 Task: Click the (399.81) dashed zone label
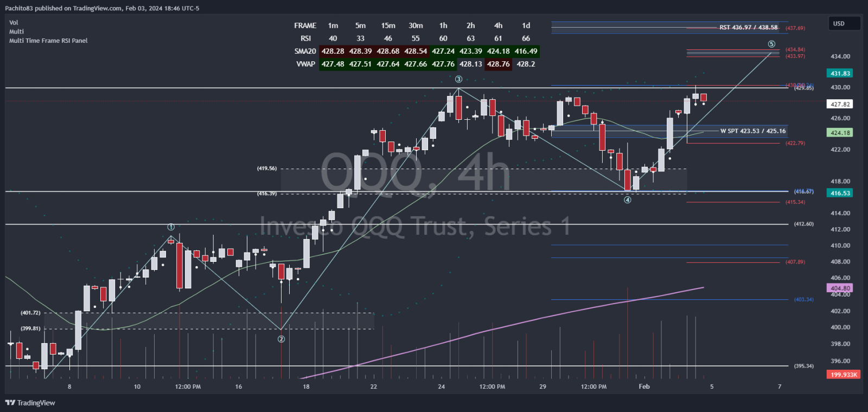30,329
